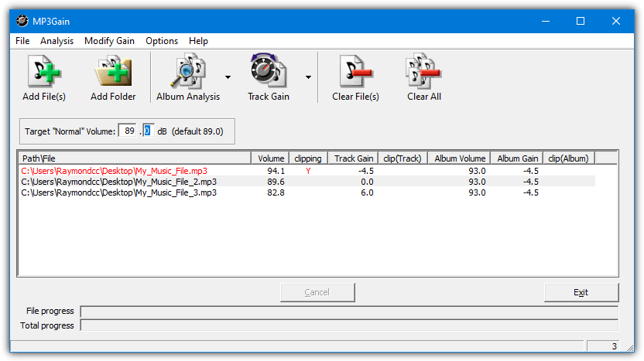
Task: Click the File progress bar
Action: tap(349, 312)
